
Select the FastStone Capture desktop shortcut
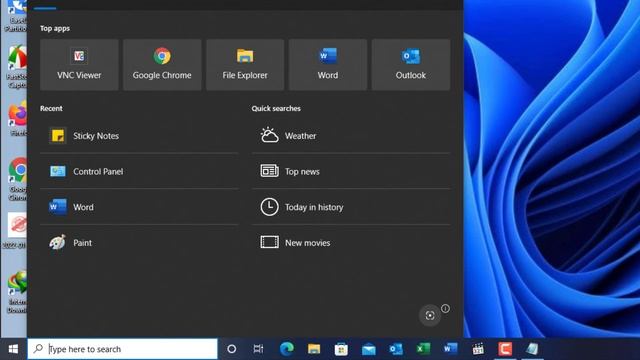[x=16, y=67]
